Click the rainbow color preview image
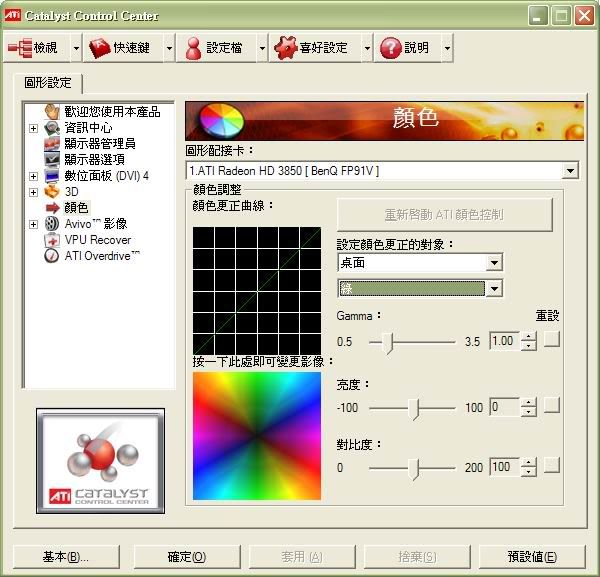The height and width of the screenshot is (577, 600). pyautogui.click(x=257, y=435)
